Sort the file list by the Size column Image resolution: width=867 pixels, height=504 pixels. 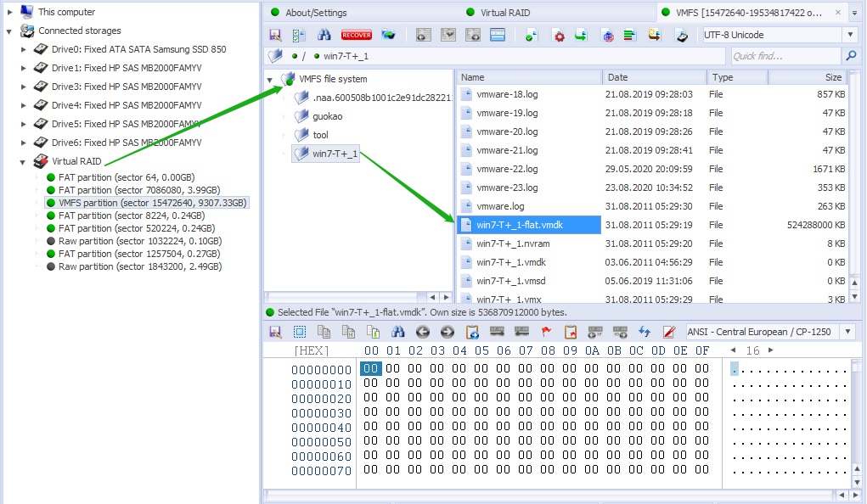click(x=808, y=77)
